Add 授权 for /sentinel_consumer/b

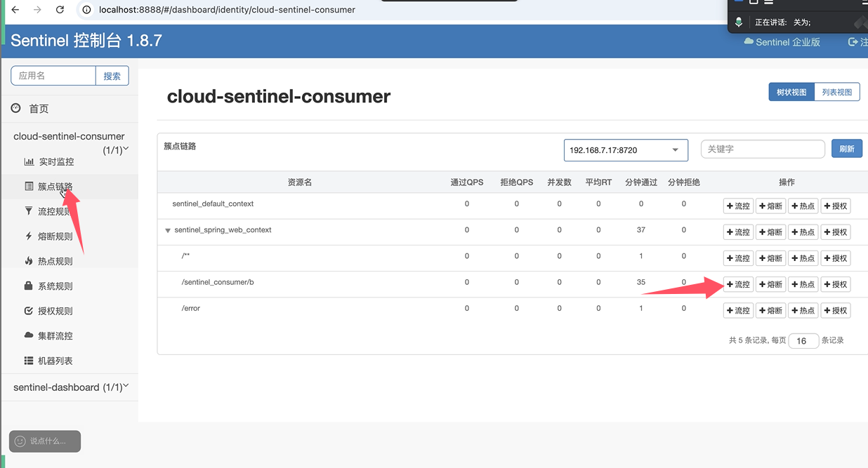836,284
